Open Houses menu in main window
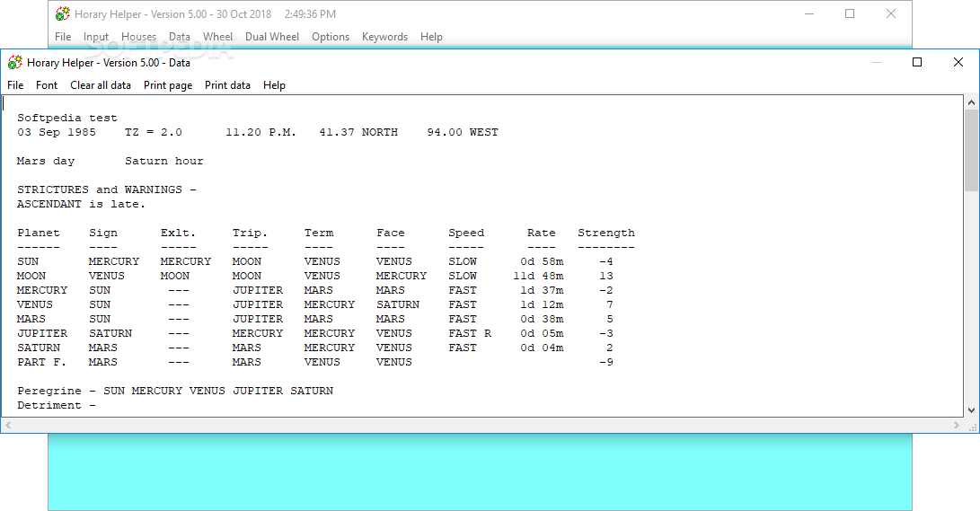Screen dimensions: 980x511 [138, 37]
